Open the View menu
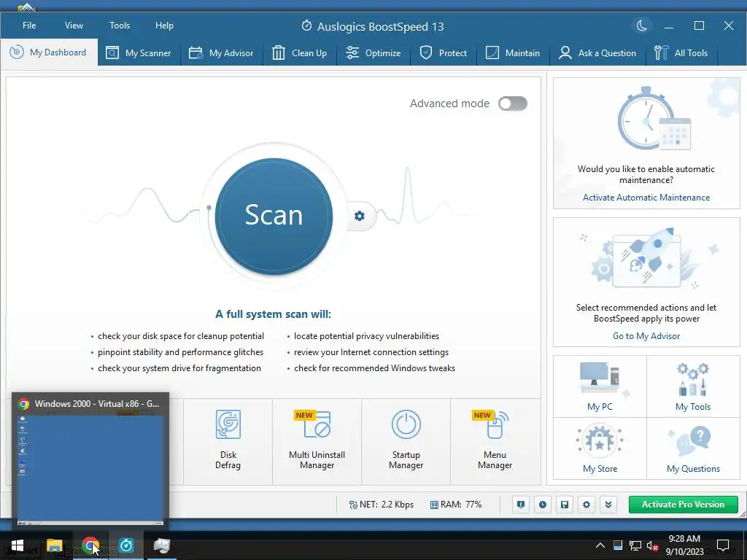Image resolution: width=747 pixels, height=560 pixels. pyautogui.click(x=74, y=26)
